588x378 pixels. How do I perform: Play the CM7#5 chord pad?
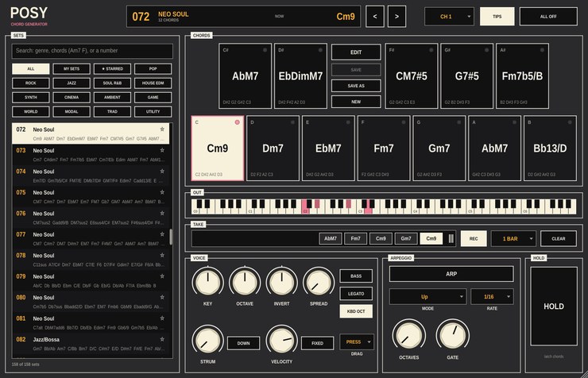click(x=412, y=76)
